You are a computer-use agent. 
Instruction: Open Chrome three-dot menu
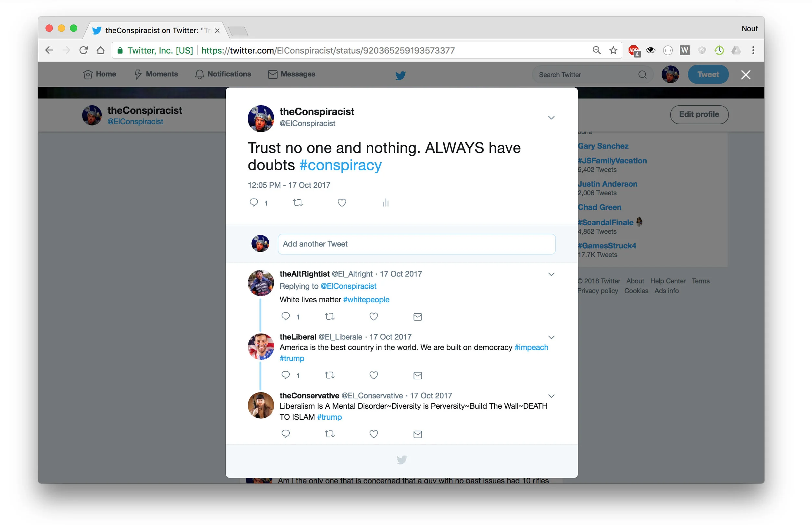[753, 50]
